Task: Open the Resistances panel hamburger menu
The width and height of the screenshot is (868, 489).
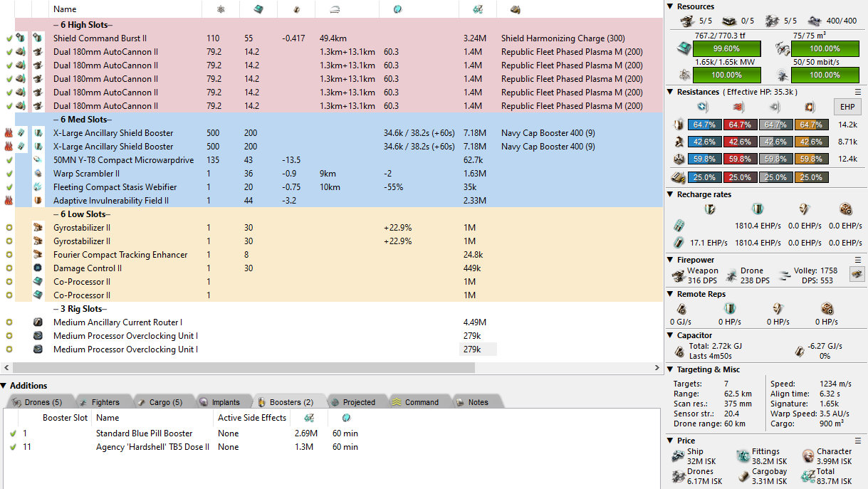Action: [x=858, y=92]
